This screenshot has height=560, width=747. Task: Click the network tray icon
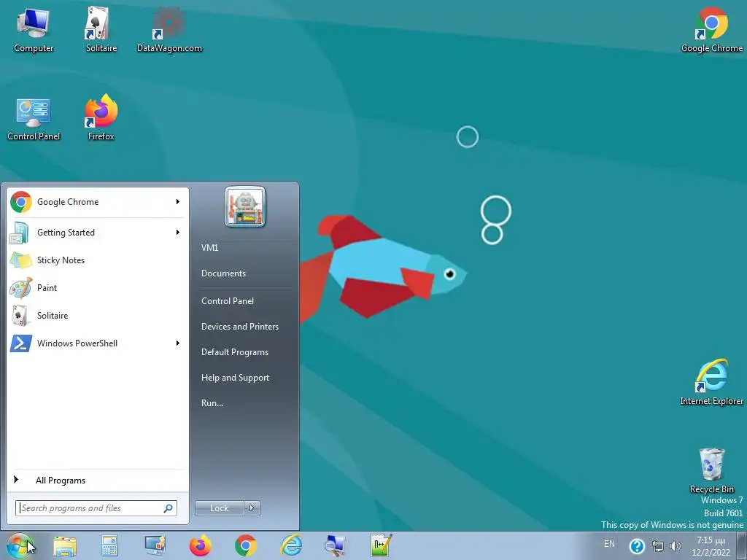pos(658,546)
